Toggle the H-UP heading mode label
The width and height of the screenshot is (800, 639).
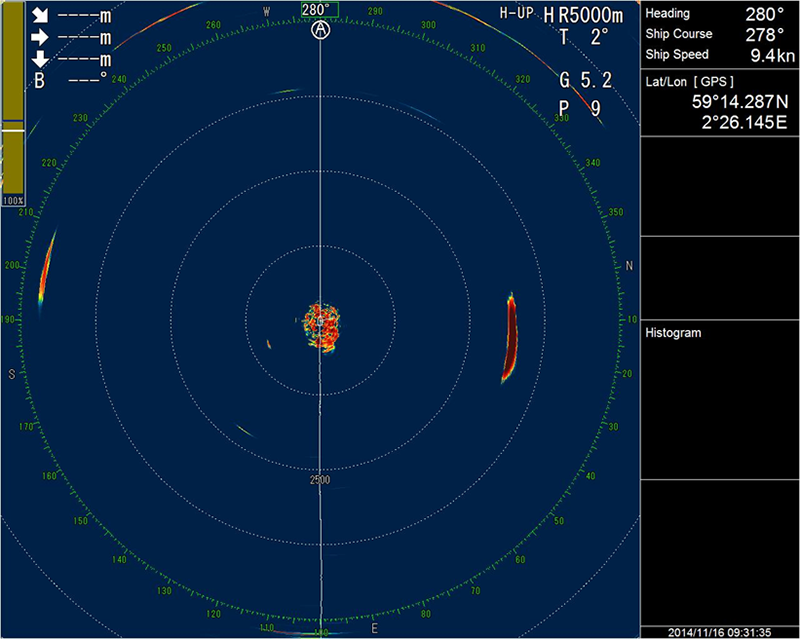tap(517, 14)
